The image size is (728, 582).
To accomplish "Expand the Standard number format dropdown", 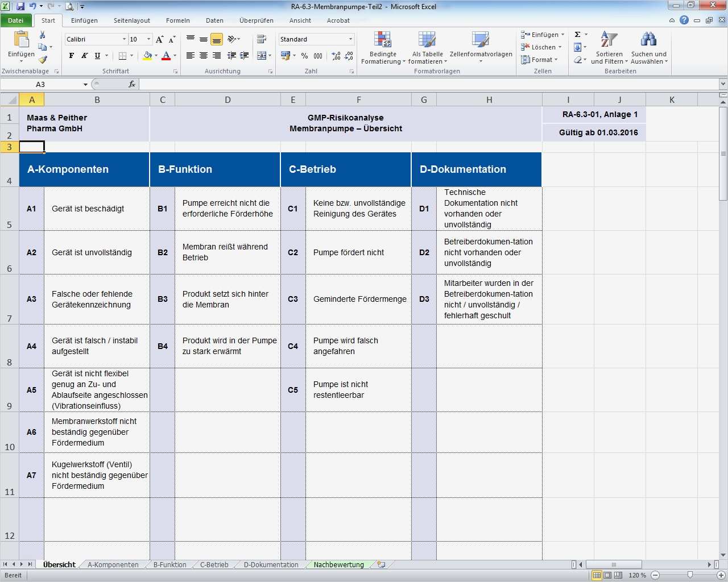I will coord(350,39).
